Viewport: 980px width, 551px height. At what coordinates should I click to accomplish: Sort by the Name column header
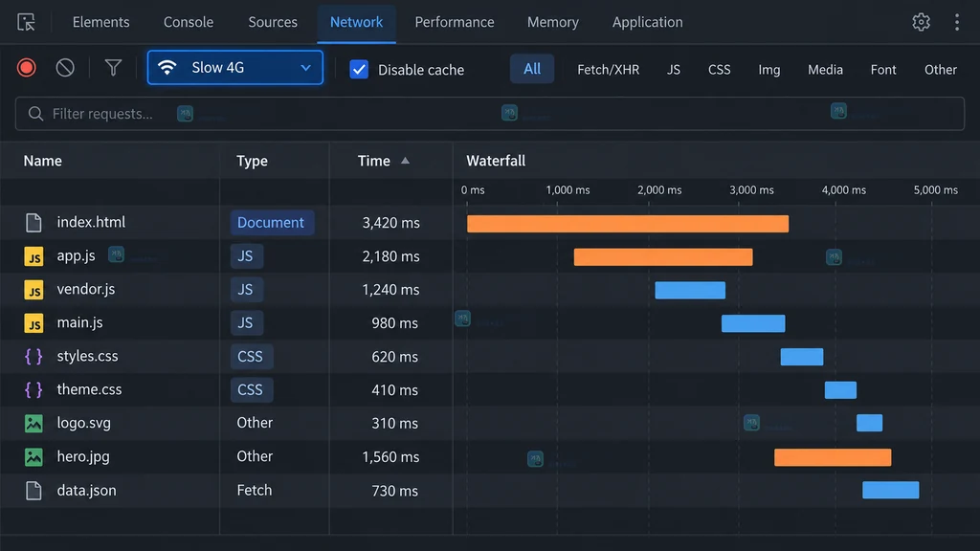point(42,161)
